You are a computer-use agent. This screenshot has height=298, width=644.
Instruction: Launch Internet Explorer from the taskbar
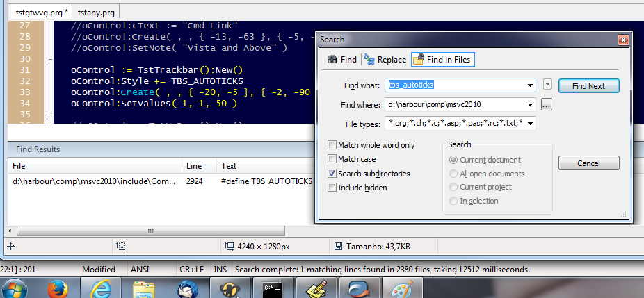[101, 288]
